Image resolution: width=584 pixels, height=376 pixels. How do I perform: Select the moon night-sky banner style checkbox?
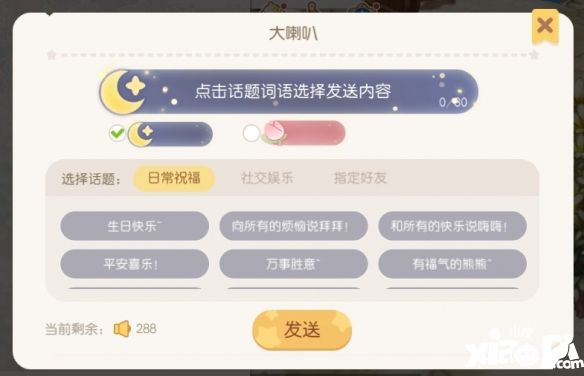tap(117, 133)
